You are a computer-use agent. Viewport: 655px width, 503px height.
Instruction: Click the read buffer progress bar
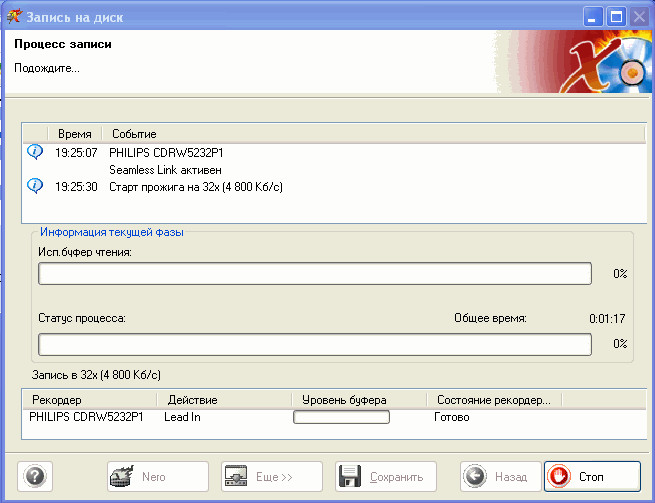click(314, 273)
